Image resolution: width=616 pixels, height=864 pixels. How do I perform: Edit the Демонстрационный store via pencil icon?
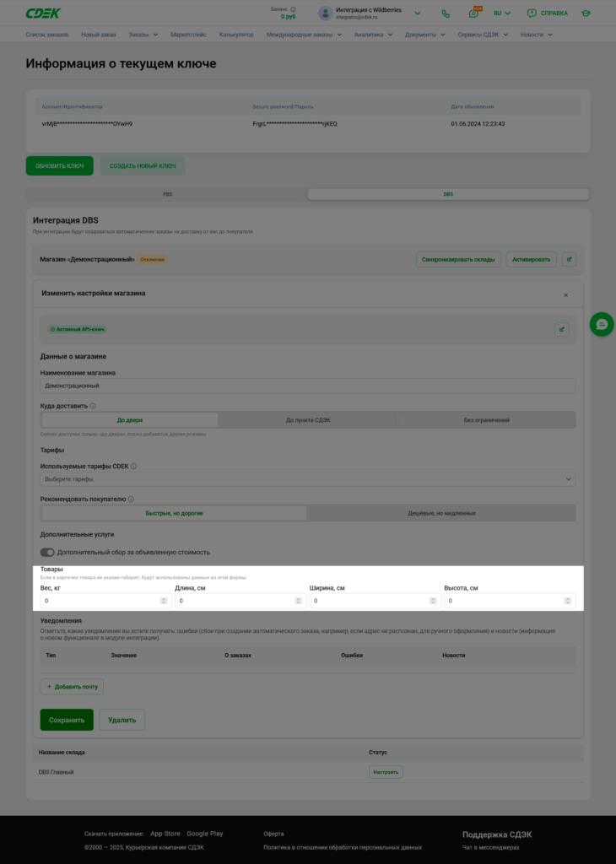tap(569, 259)
